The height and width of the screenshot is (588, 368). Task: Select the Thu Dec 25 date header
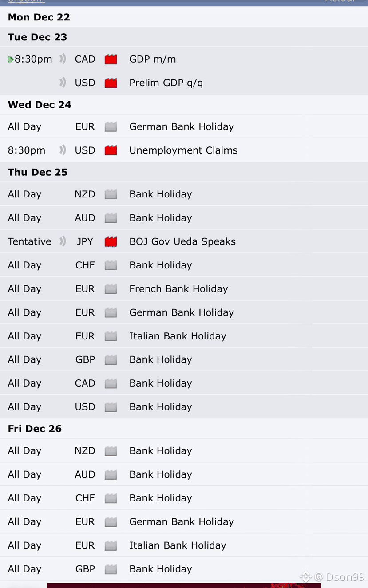coord(38,172)
